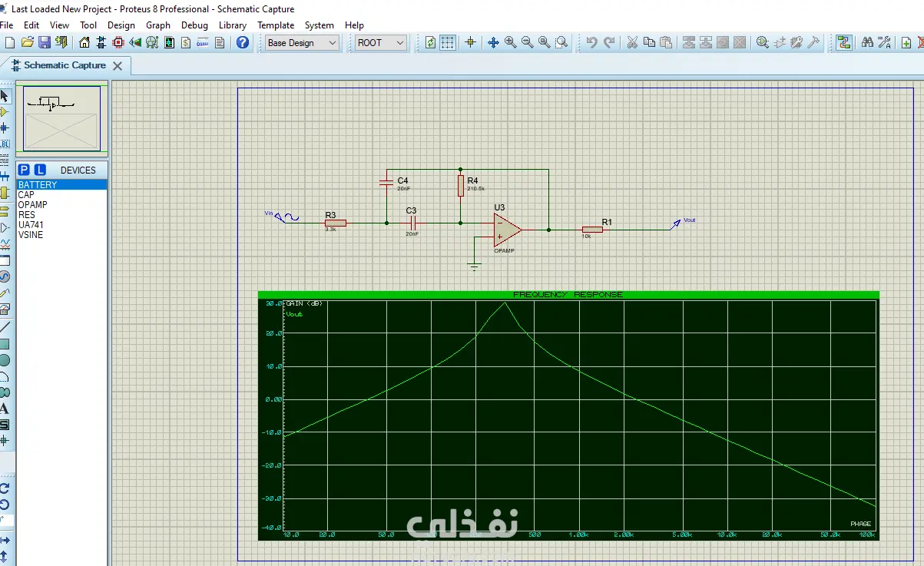Click the Save Project icon
Viewport: 924px width, 566px height.
point(44,43)
